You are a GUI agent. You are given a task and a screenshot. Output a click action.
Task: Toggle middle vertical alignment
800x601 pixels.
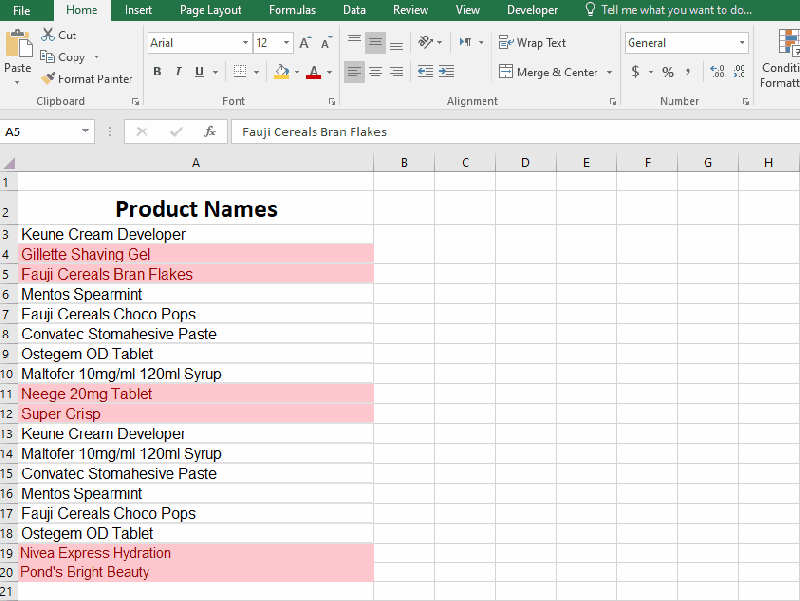pyautogui.click(x=375, y=44)
